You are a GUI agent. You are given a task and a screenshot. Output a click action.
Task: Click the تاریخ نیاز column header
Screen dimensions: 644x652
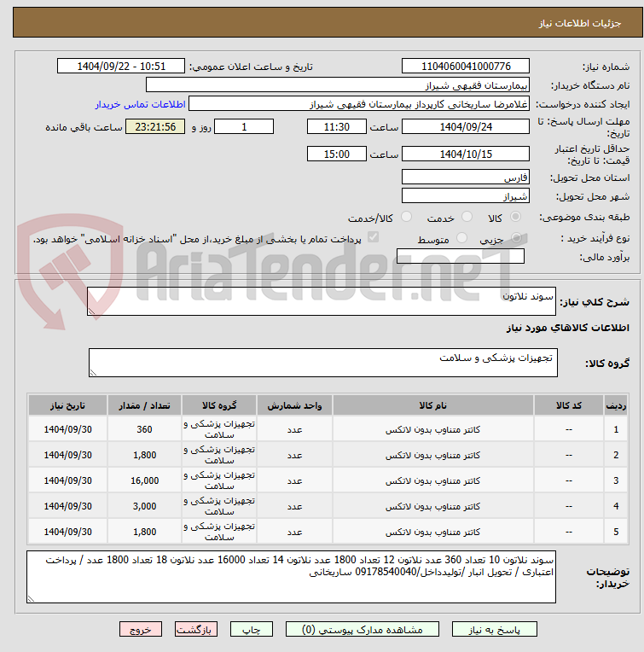point(67,405)
